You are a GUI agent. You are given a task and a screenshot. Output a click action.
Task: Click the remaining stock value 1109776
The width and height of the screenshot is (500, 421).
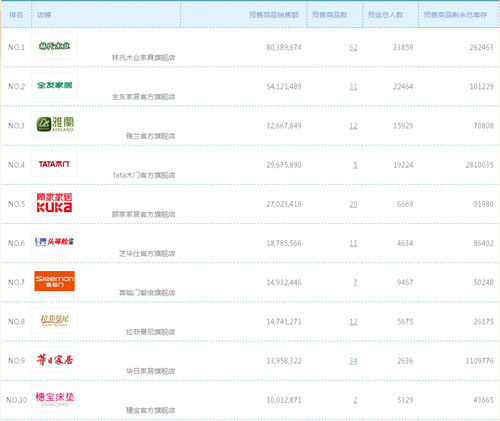tap(479, 361)
